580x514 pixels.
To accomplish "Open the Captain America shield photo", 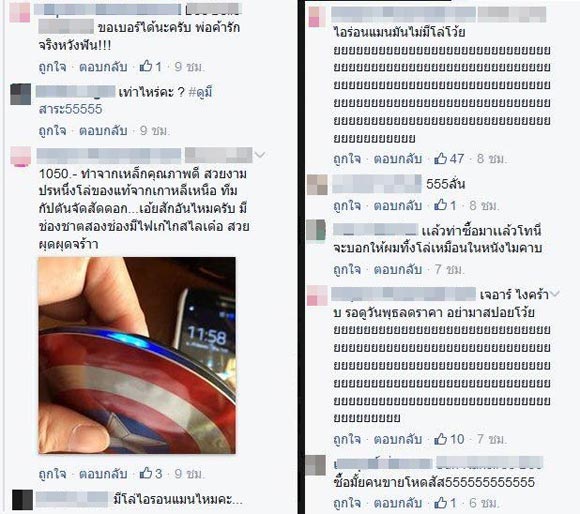I will (x=137, y=355).
